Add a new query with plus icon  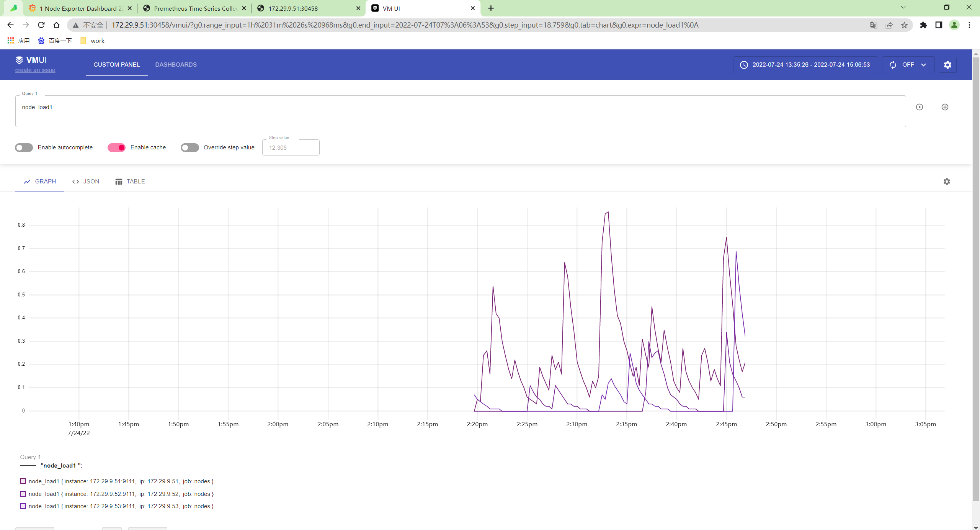coord(945,107)
